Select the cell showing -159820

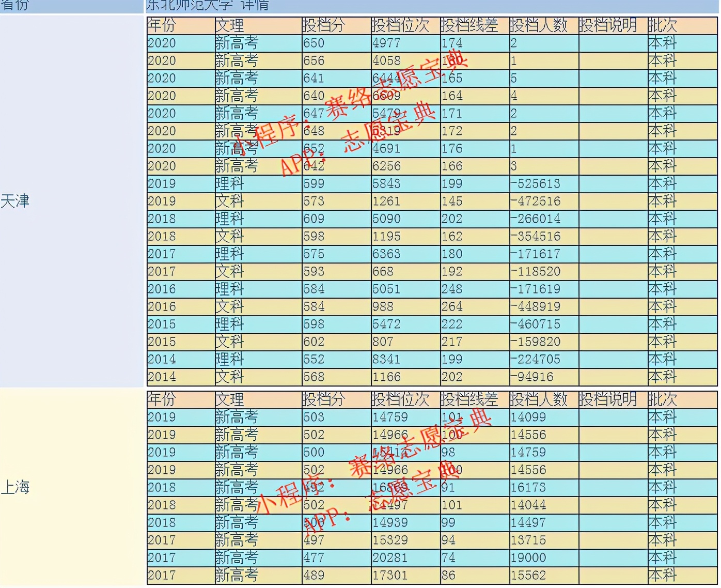[x=544, y=342]
